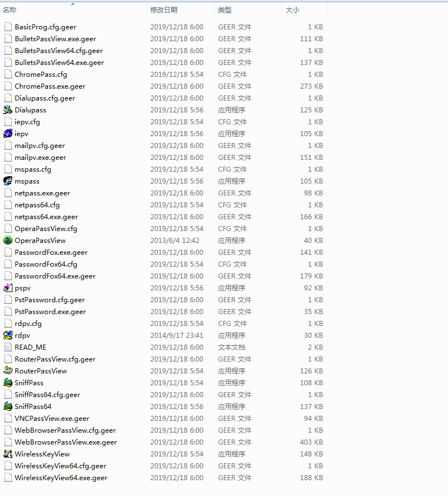This screenshot has width=448, height=496.
Task: Click the mspass application icon
Action: coord(8,181)
